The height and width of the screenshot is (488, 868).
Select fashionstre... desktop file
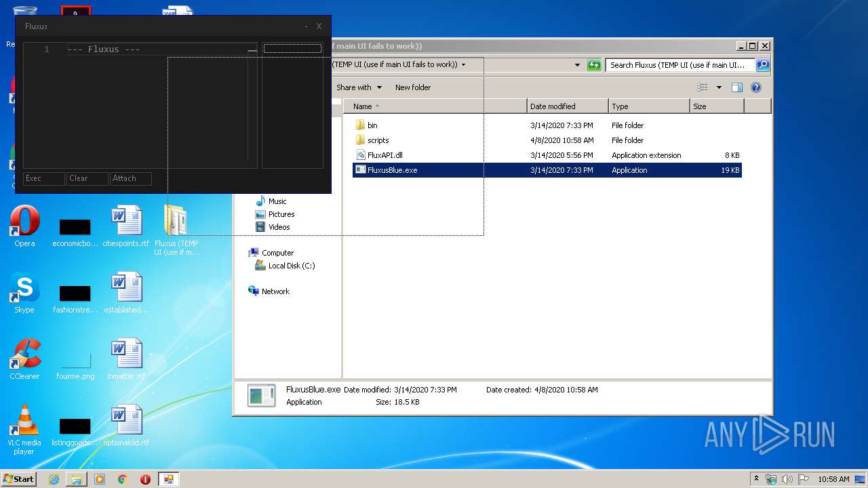tap(75, 298)
